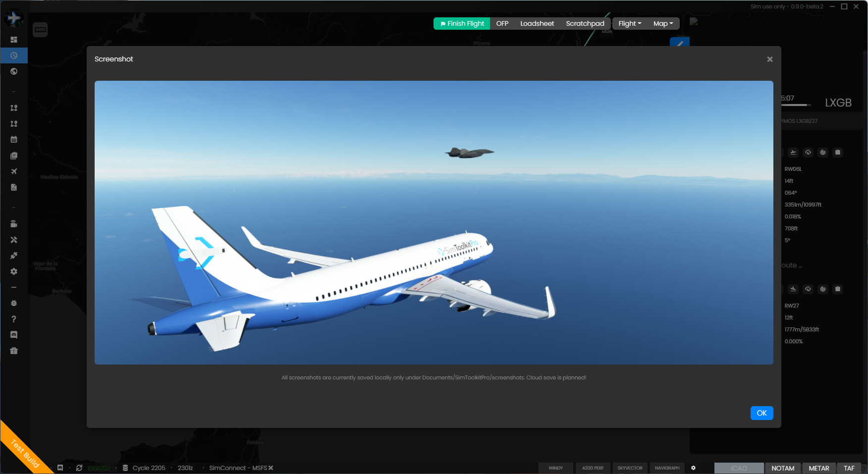868x474 pixels.
Task: Click the weather cloud icon above RW27
Action: (x=808, y=289)
